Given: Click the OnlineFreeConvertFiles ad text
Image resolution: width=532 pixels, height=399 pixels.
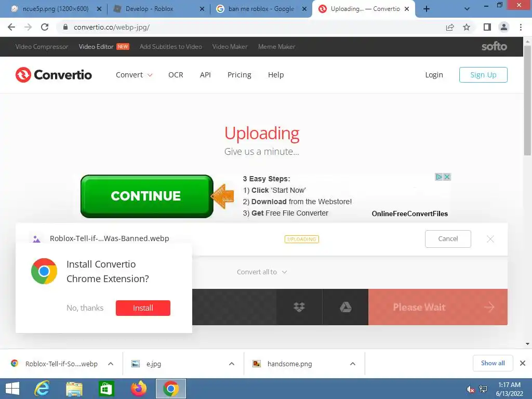Looking at the screenshot, I should pos(409,214).
